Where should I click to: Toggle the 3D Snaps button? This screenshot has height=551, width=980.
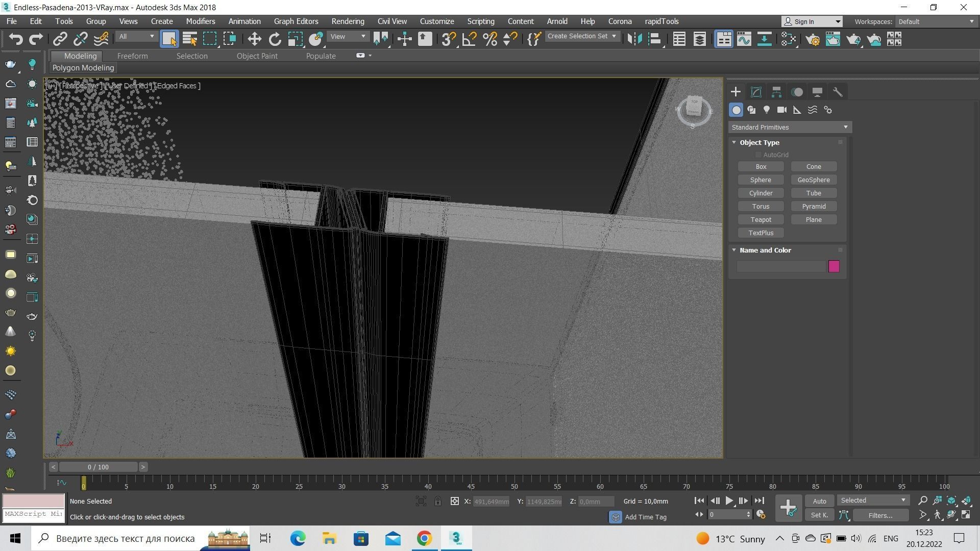coord(448,39)
